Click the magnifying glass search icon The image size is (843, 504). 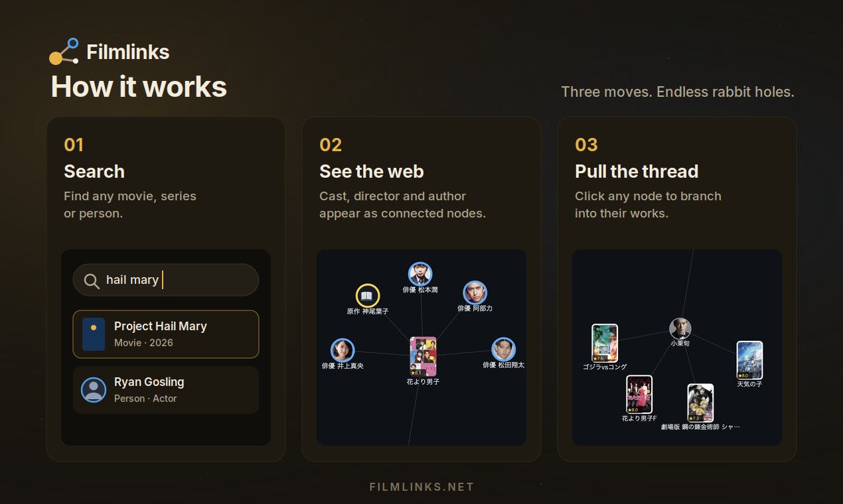click(x=92, y=281)
